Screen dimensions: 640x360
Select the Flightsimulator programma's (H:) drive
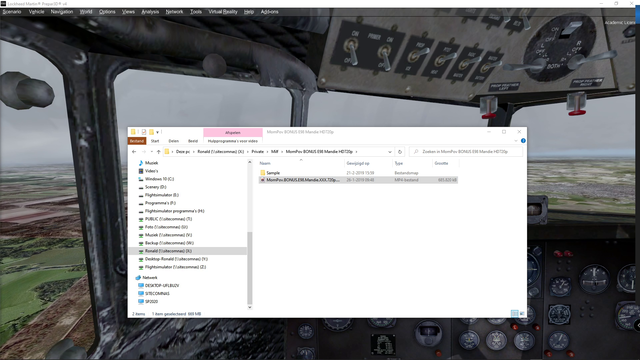coord(174,211)
